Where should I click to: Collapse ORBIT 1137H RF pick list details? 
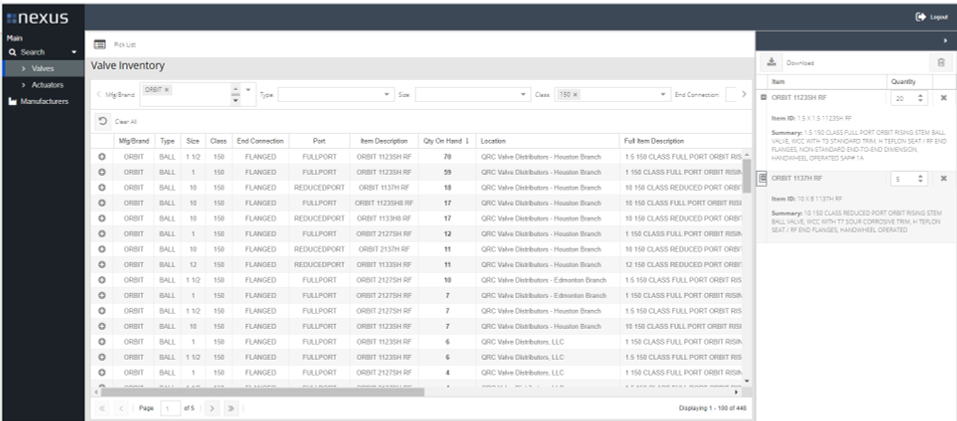click(763, 178)
